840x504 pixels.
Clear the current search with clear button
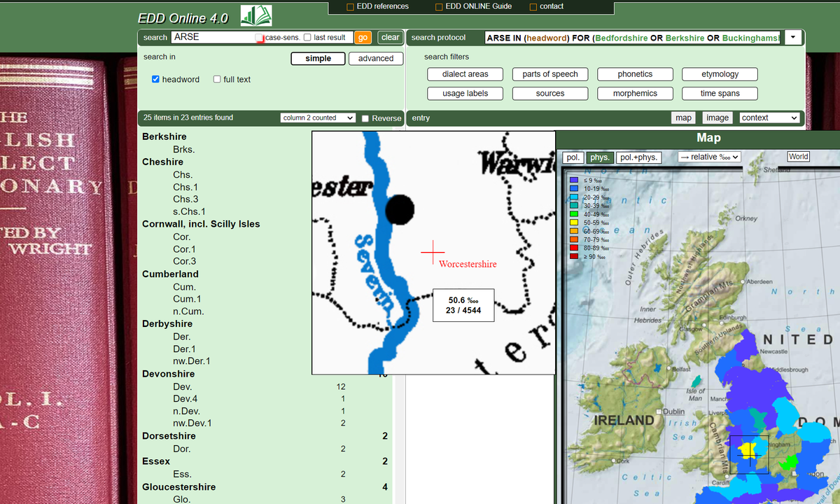coord(390,38)
